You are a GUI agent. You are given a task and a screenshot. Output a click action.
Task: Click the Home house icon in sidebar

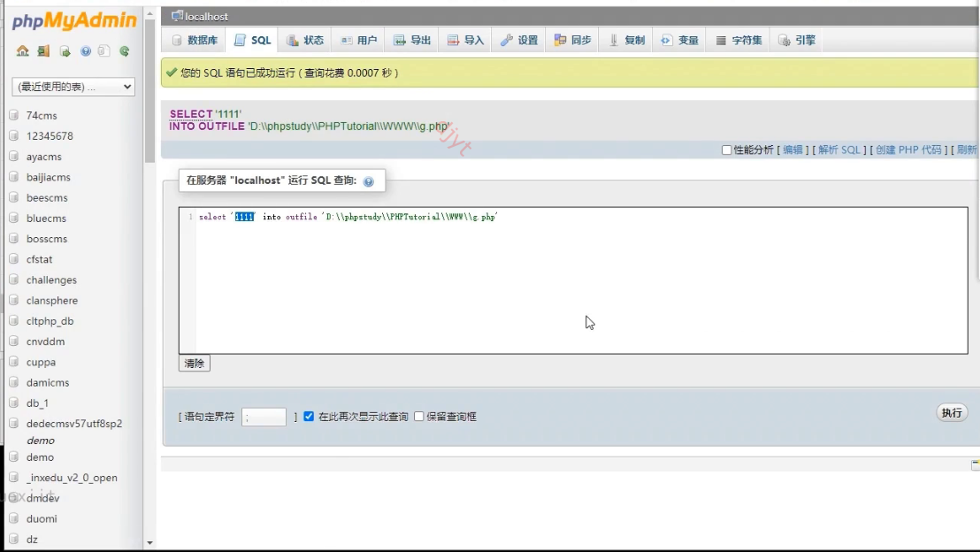click(22, 51)
